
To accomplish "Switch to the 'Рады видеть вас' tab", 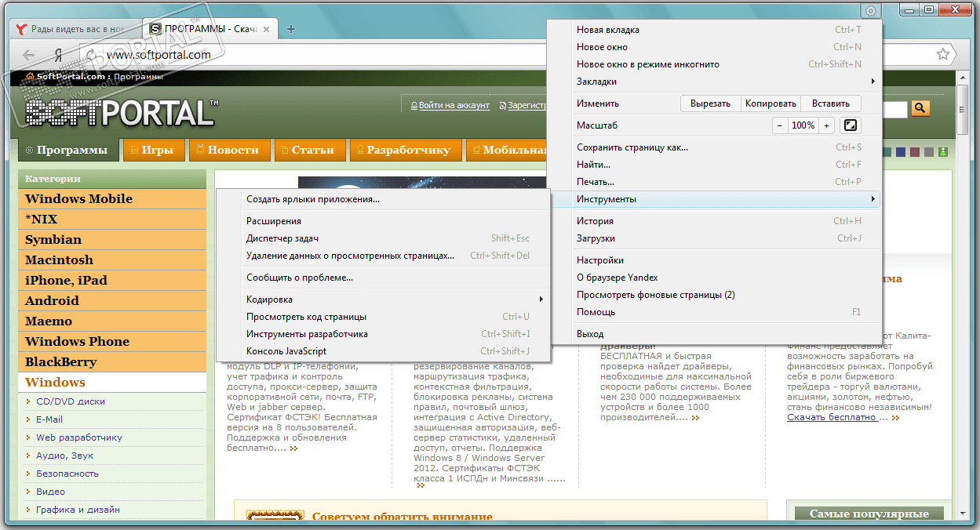I will tap(75, 29).
